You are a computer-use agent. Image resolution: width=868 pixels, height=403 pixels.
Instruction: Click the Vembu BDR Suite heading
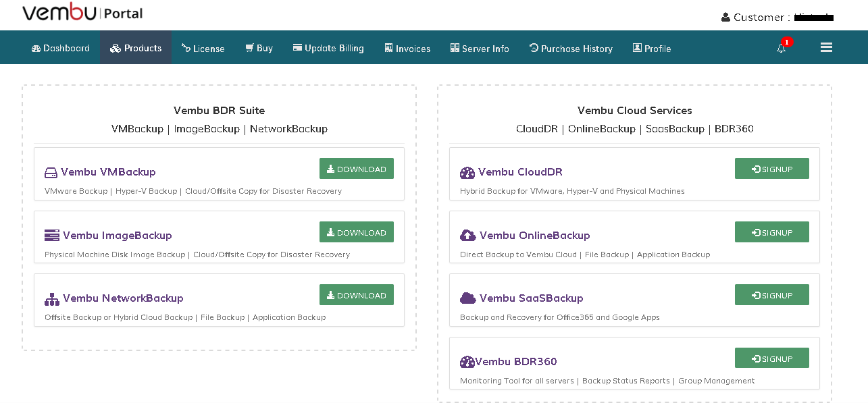220,111
